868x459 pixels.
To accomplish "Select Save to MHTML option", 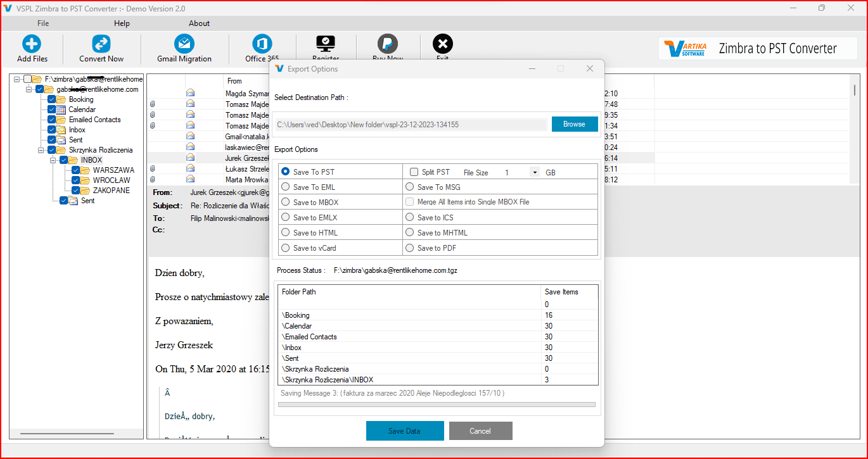I will [410, 232].
